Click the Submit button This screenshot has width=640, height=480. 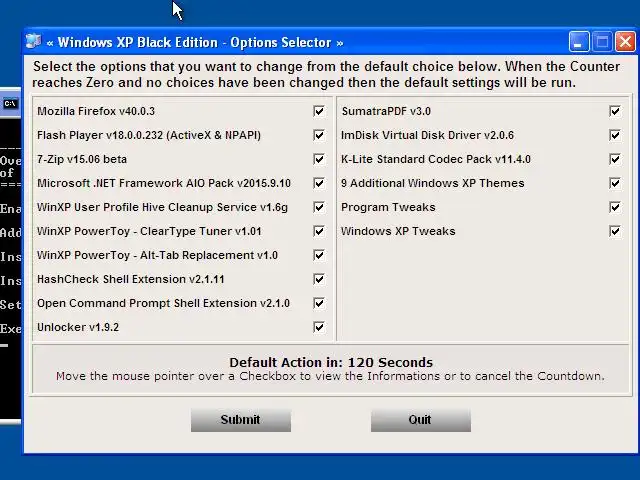241,420
